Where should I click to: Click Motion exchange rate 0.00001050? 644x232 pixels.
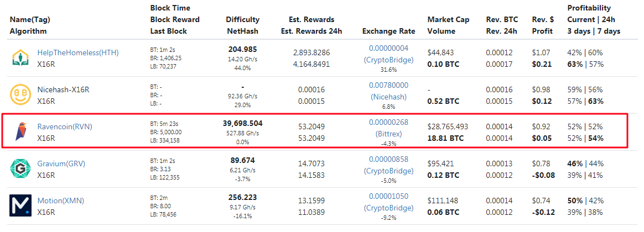click(x=388, y=196)
